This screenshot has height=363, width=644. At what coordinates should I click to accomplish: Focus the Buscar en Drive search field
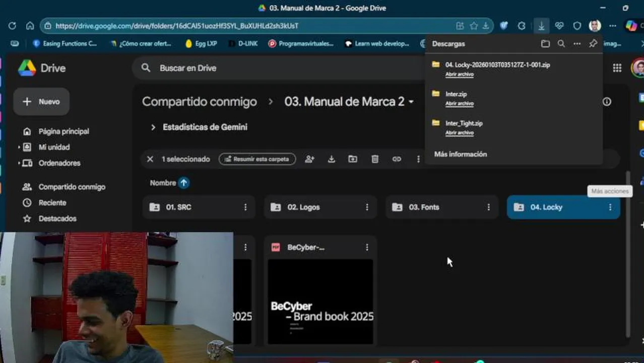pyautogui.click(x=282, y=68)
